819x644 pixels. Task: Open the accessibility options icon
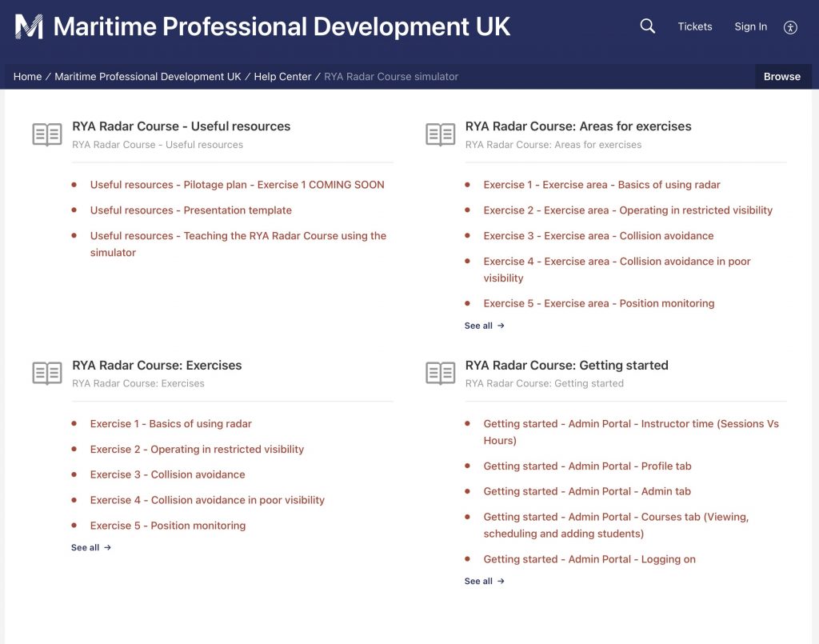coord(790,27)
